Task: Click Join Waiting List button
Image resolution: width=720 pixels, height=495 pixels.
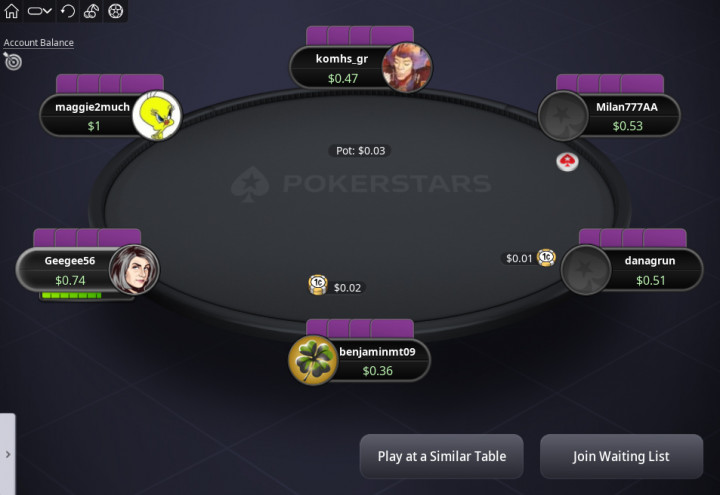Action: click(x=621, y=456)
